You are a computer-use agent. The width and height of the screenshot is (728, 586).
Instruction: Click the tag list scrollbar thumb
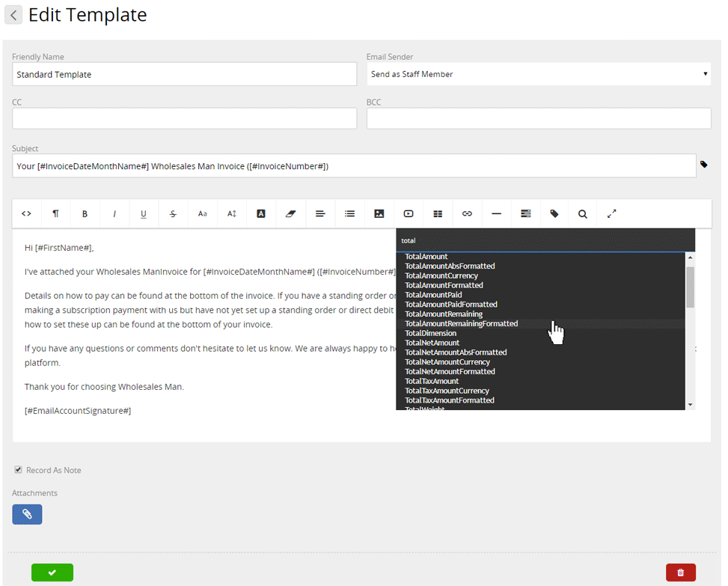(691, 287)
